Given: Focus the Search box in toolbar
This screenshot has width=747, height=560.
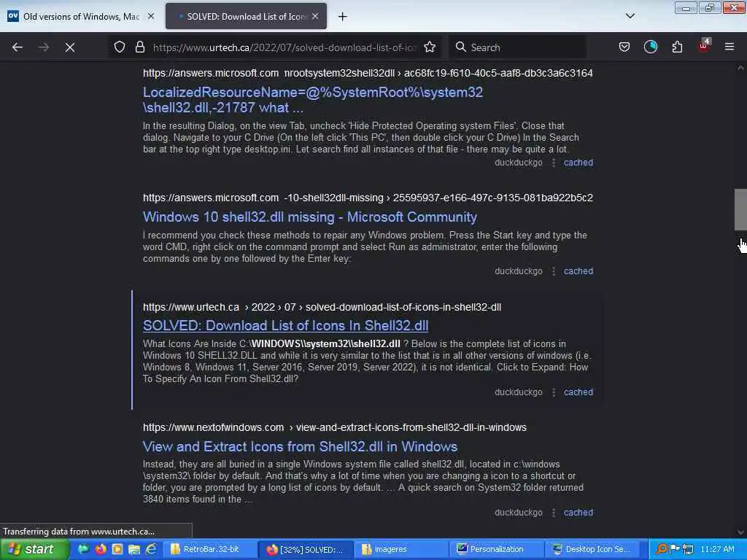Looking at the screenshot, I should 519,47.
